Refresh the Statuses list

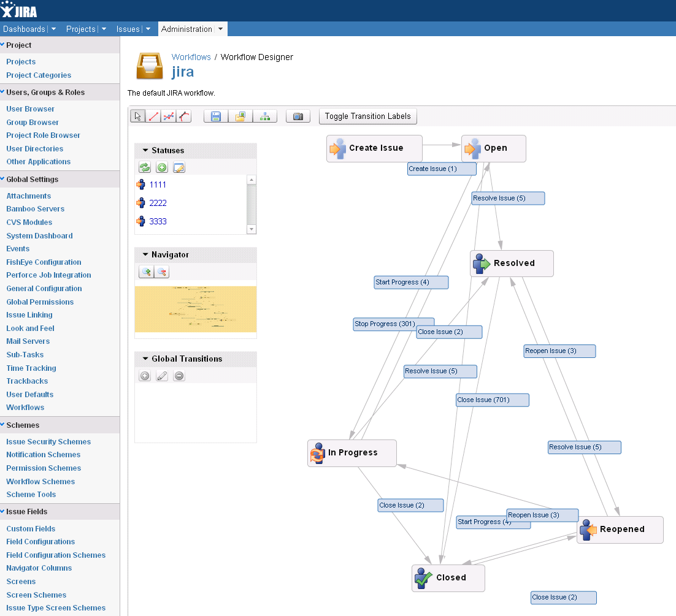tap(145, 167)
